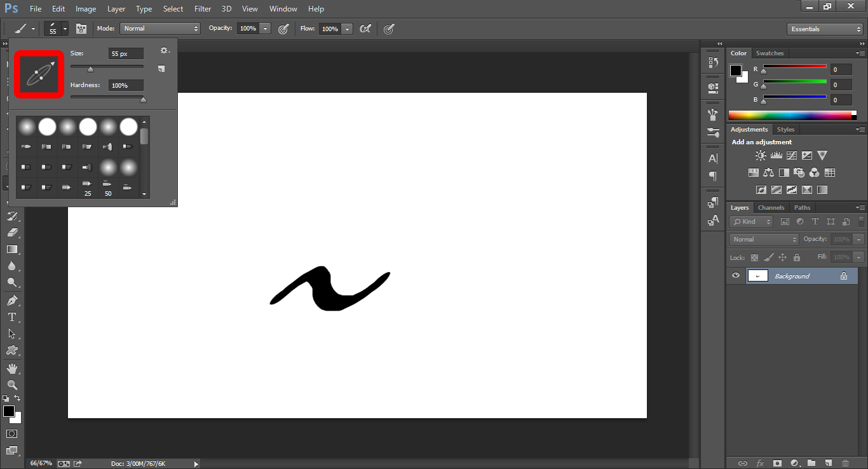Open the History panel icon

point(713,62)
